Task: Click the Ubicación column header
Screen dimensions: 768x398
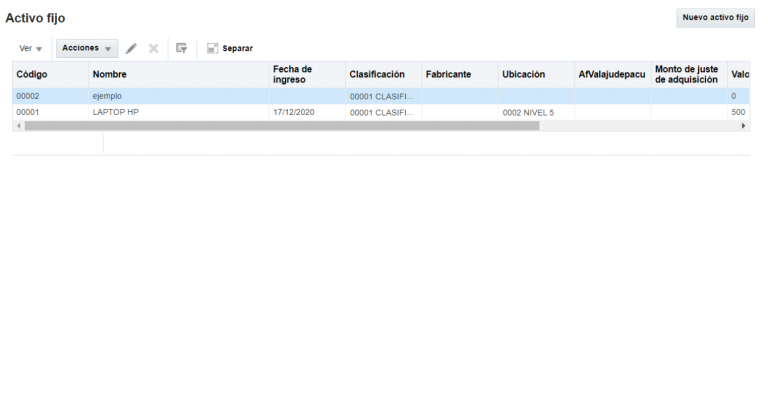Action: pyautogui.click(x=536, y=74)
